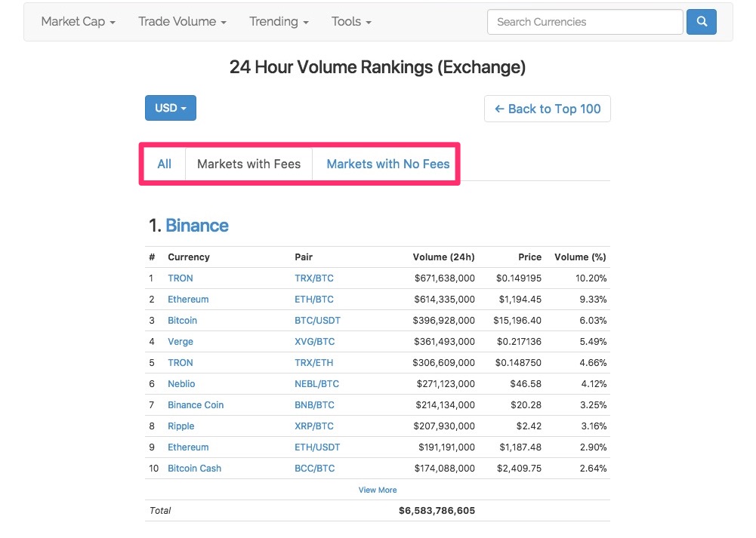The image size is (756, 538).
Task: Open the Neblio currency link
Action: click(181, 384)
